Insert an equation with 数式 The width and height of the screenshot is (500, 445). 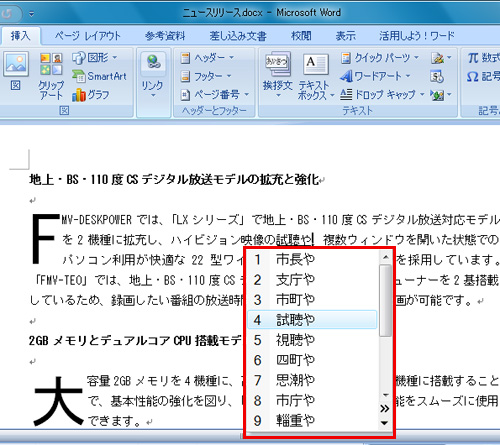(x=483, y=58)
